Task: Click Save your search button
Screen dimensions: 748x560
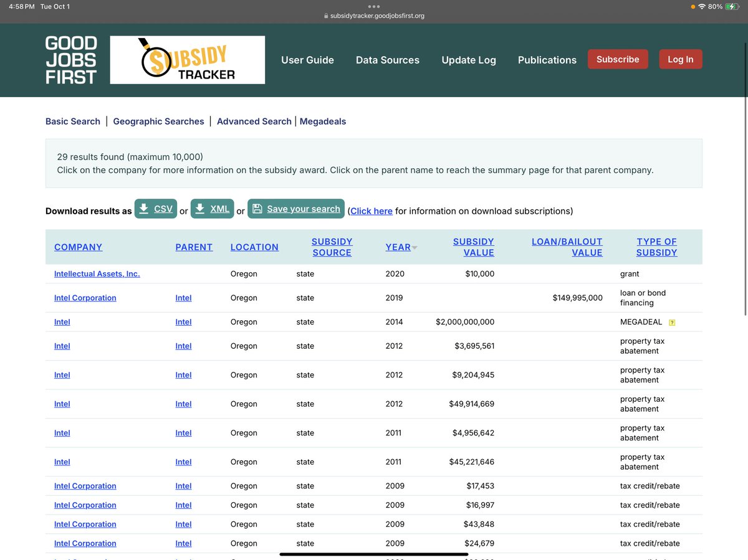Action: 296,209
